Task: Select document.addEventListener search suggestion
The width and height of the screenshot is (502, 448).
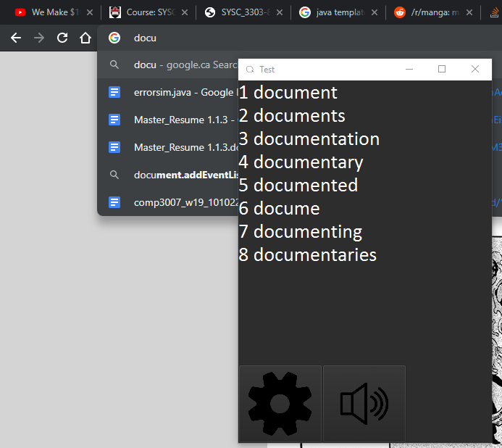Action: (x=174, y=175)
